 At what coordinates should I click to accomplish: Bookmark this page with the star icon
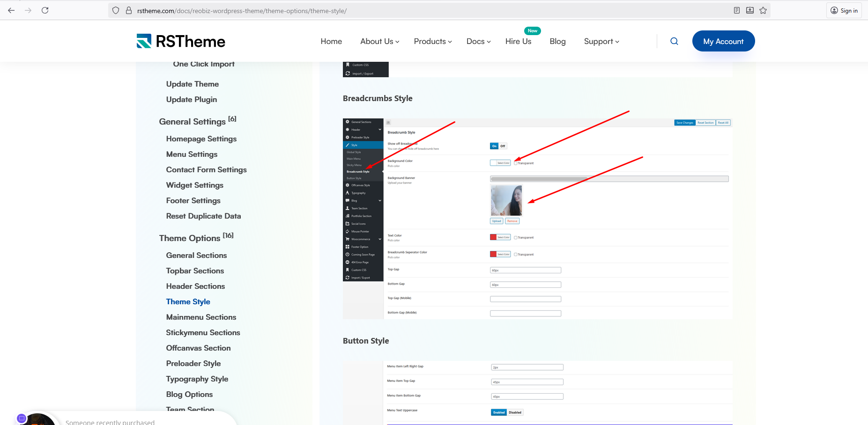[x=763, y=10]
